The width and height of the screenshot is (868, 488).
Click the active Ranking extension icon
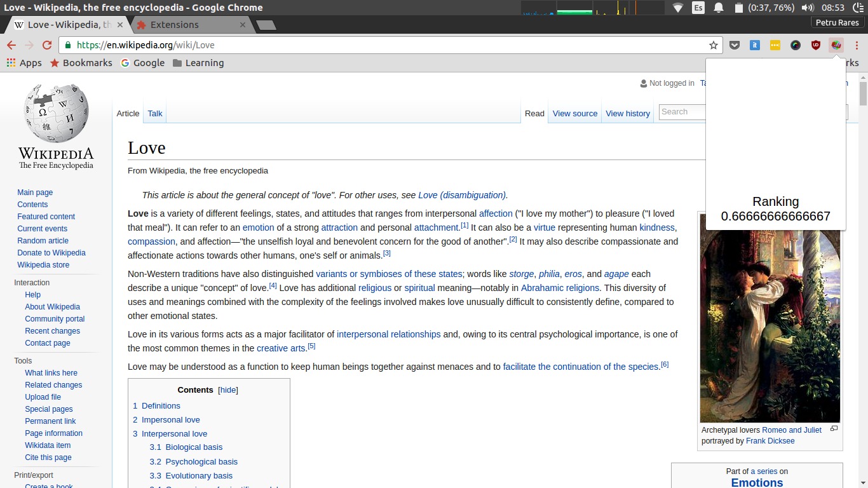coord(836,45)
